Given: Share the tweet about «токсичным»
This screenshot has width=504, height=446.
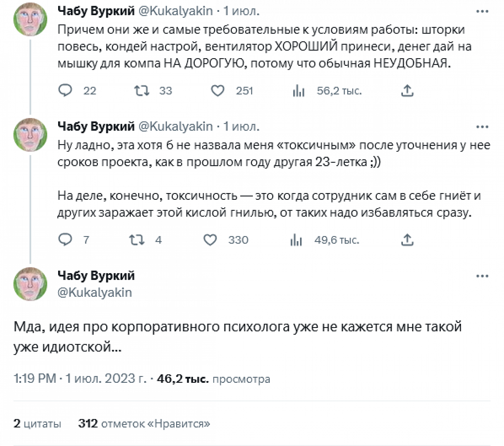Looking at the screenshot, I should (x=407, y=239).
